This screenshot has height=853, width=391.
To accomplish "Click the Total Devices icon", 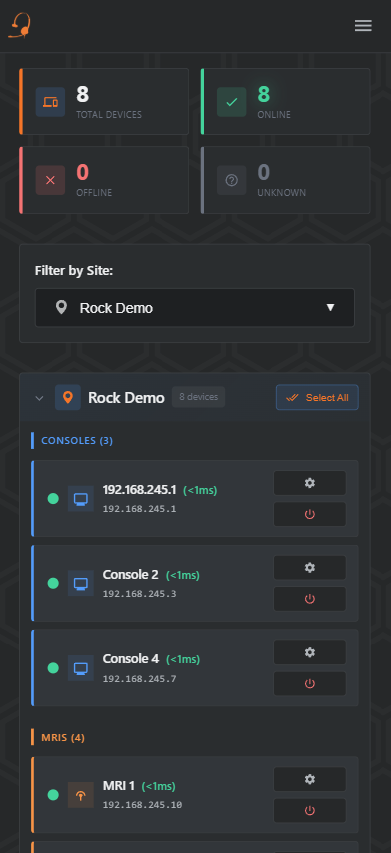I will tap(50, 102).
